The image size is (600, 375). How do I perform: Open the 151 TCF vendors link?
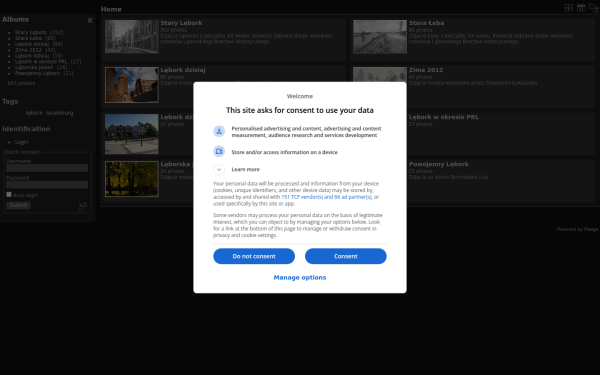326,197
